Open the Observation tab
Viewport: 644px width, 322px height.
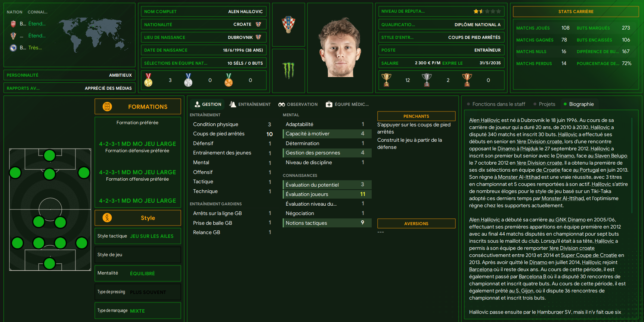pyautogui.click(x=298, y=104)
